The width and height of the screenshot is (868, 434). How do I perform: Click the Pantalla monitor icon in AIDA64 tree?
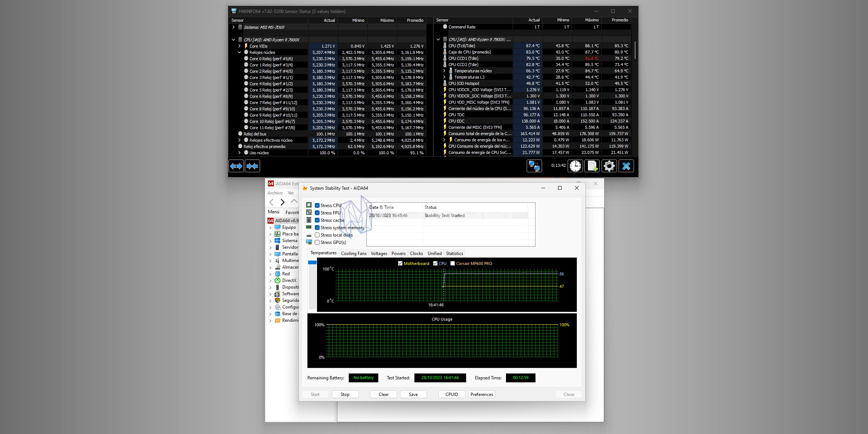coord(278,254)
